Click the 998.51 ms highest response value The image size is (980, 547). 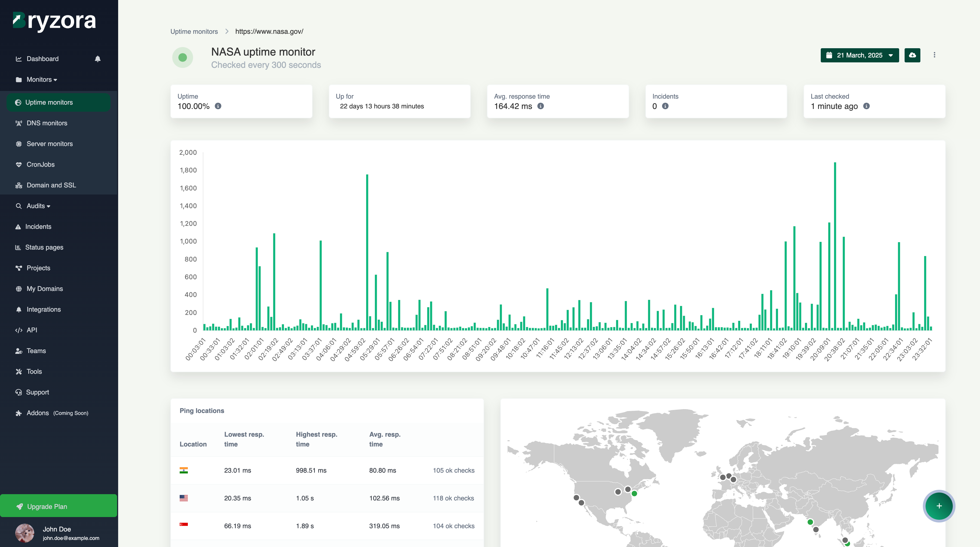coord(311,470)
